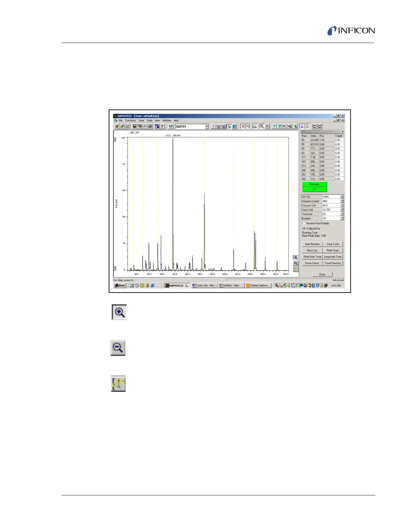The height and width of the screenshot is (532, 410).
Task: Click the Focus Volt spinner arrows
Action: click(x=342, y=210)
